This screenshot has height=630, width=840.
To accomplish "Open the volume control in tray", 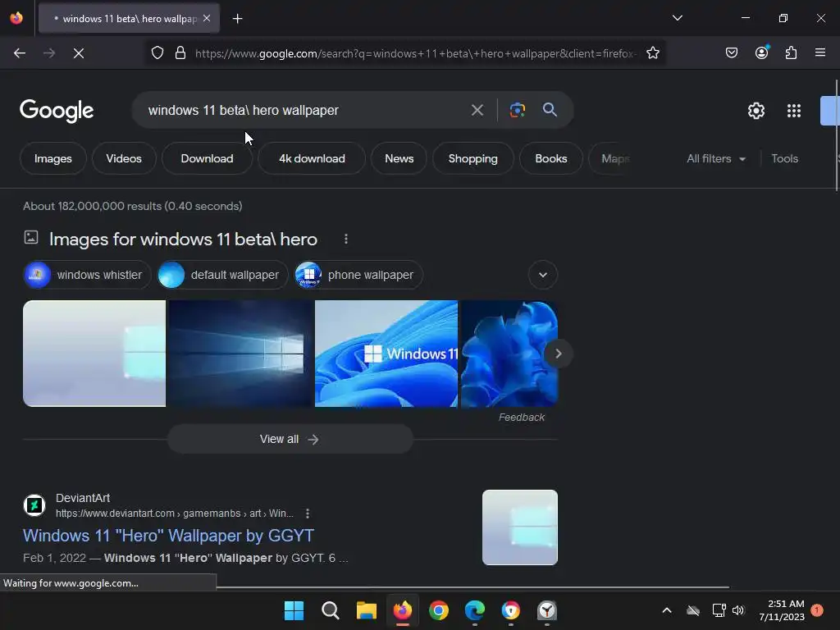I will click(739, 610).
